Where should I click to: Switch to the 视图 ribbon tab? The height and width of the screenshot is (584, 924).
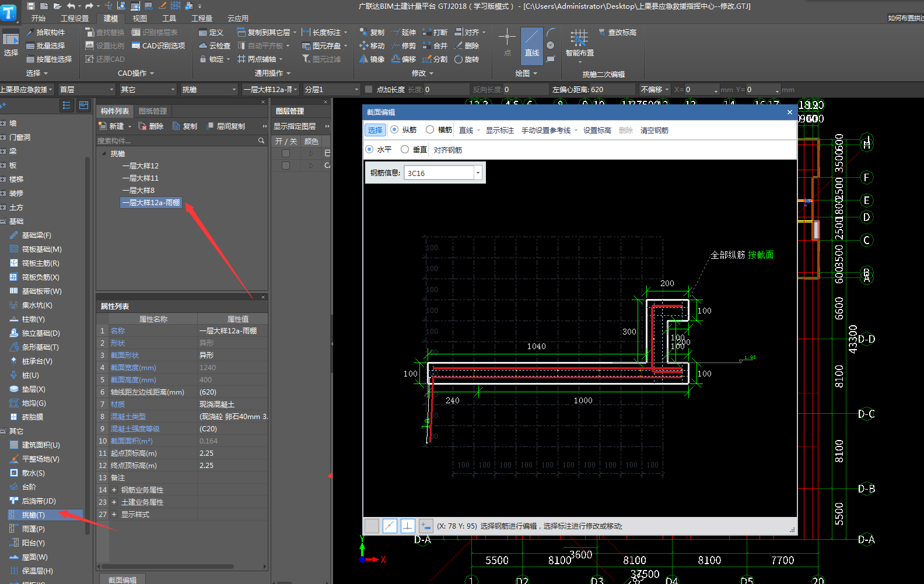tap(140, 19)
